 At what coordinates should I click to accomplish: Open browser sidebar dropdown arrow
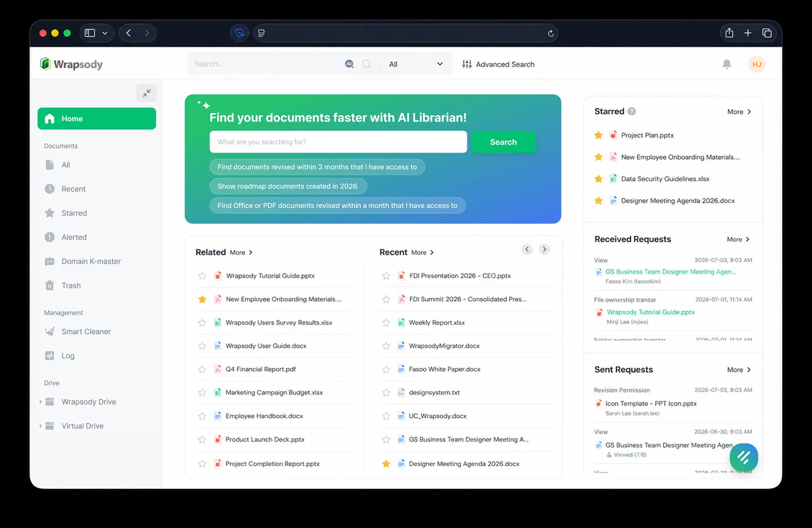[x=105, y=33]
